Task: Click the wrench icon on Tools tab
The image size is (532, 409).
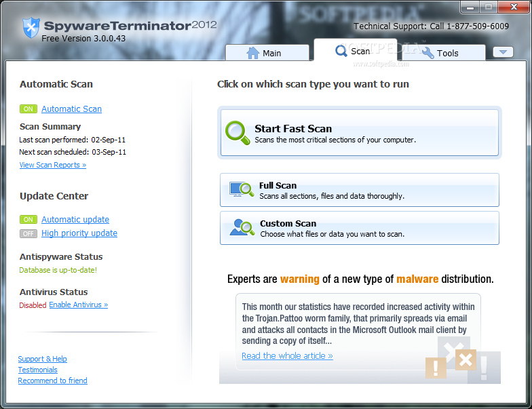Action: click(x=427, y=52)
